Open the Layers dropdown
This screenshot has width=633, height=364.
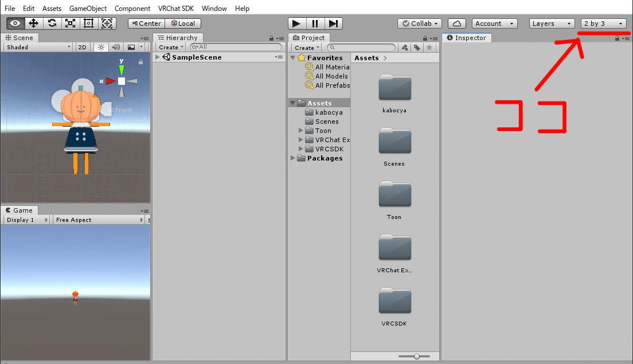pos(552,24)
